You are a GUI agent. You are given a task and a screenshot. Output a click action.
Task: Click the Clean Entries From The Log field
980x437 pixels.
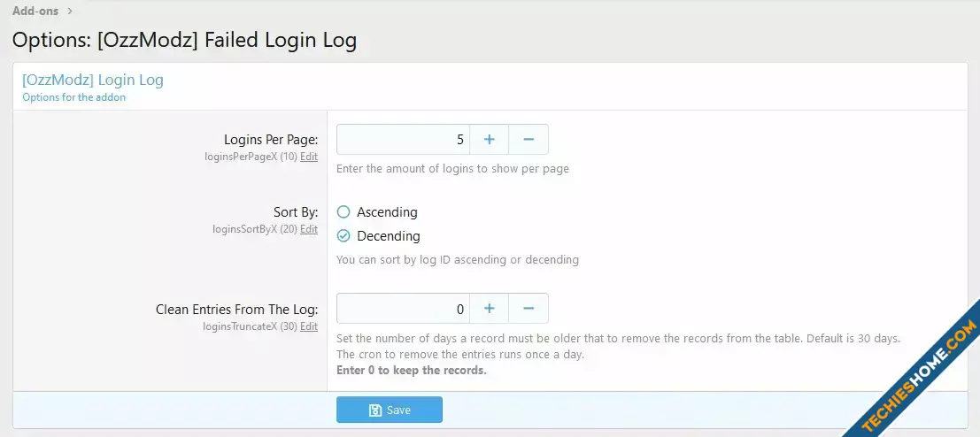[x=403, y=309]
